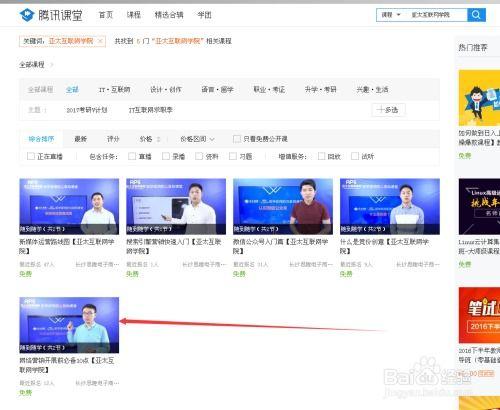
Task: Click provider name under 微信公众号入门篇 course
Action: point(311,265)
